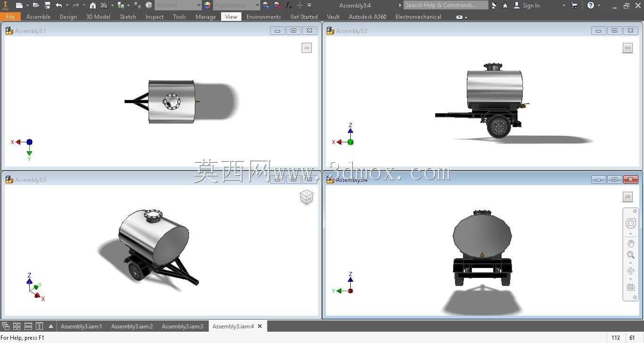
Task: Open the File menu
Action: pos(10,16)
